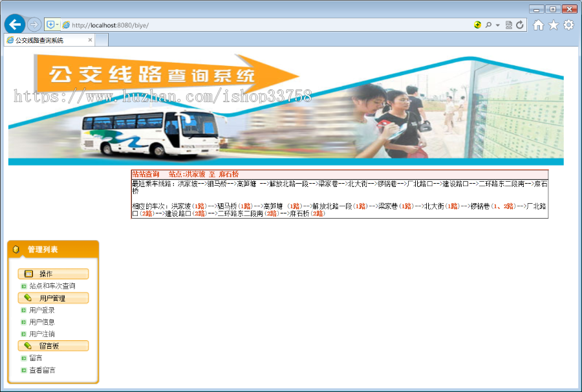Screen dimensions: 582x392
Task: Click the green arrow icon beside 用户登录
Action: 23,310
